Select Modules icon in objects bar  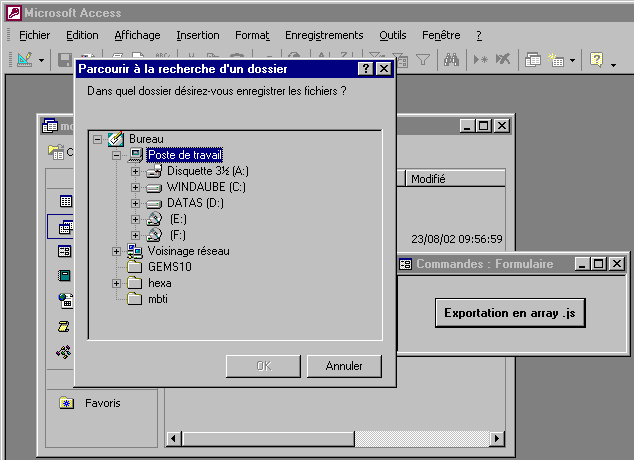click(x=64, y=352)
